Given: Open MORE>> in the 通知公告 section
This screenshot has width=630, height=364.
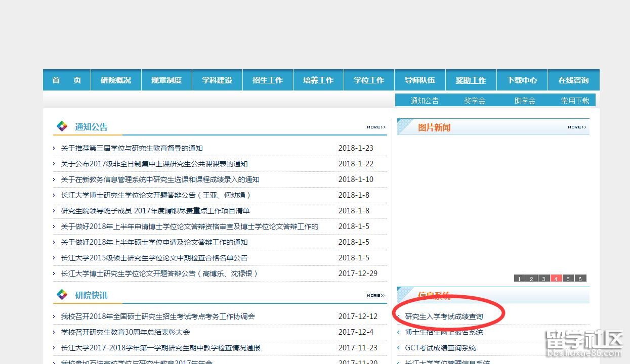Looking at the screenshot, I should (376, 127).
